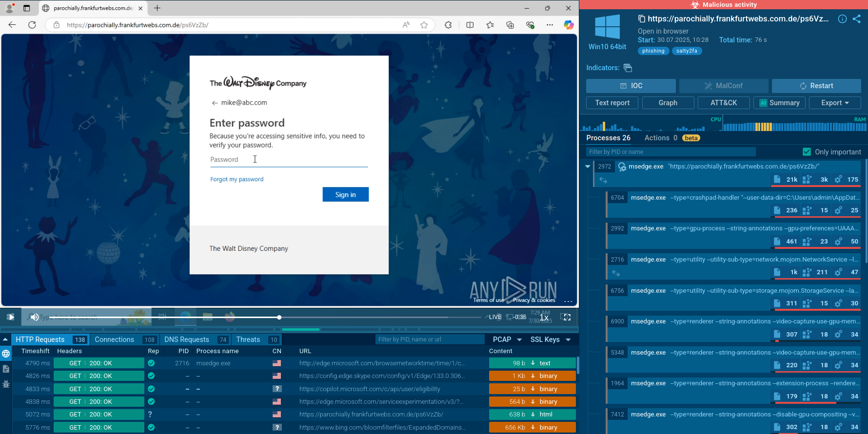This screenshot has width=868, height=434.
Task: Enter fullscreen for the video replay
Action: (566, 317)
